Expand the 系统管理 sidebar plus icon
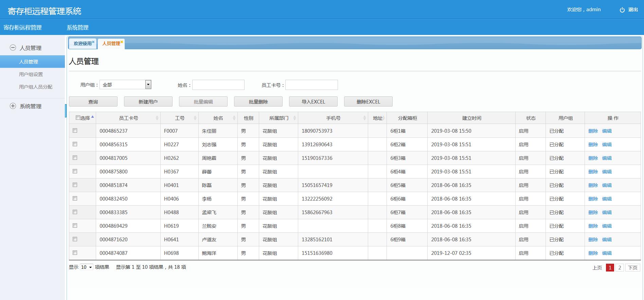The image size is (644, 300). (x=13, y=106)
